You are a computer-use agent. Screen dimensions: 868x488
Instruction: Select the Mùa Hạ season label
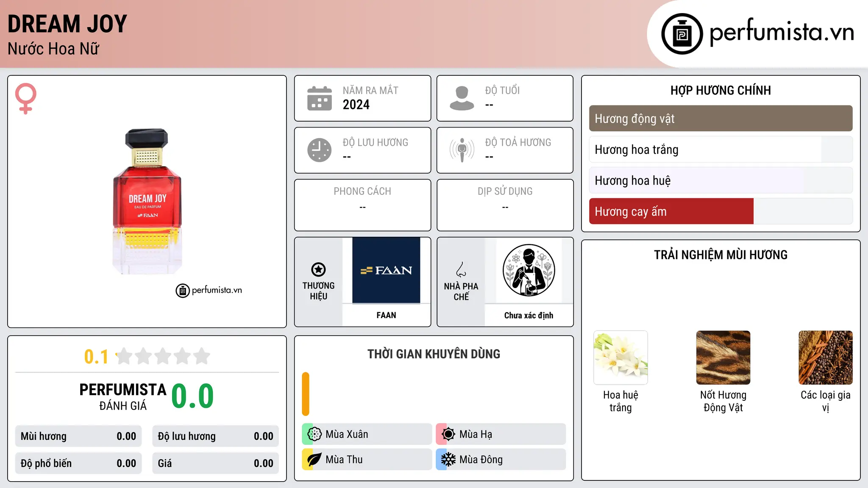pos(476,434)
